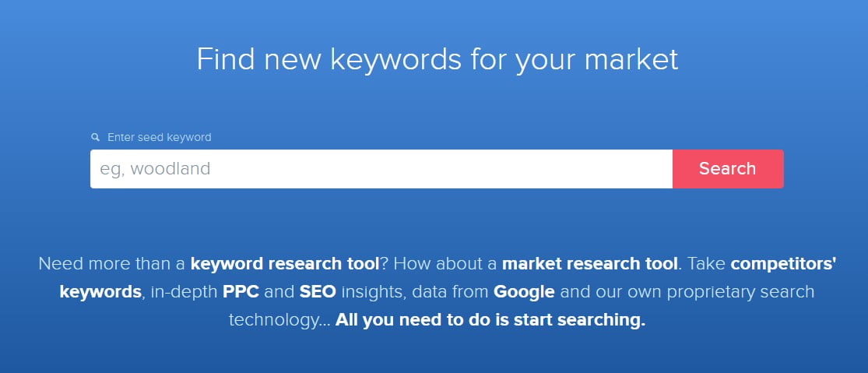This screenshot has width=868, height=373.
Task: Click the 'eg, woodland' placeholder text
Action: coord(155,169)
